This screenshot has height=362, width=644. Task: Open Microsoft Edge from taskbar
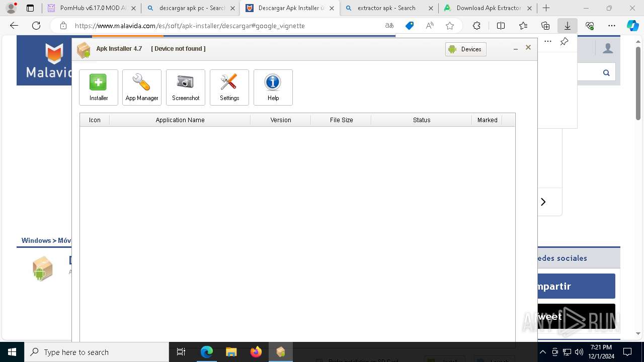(206, 352)
